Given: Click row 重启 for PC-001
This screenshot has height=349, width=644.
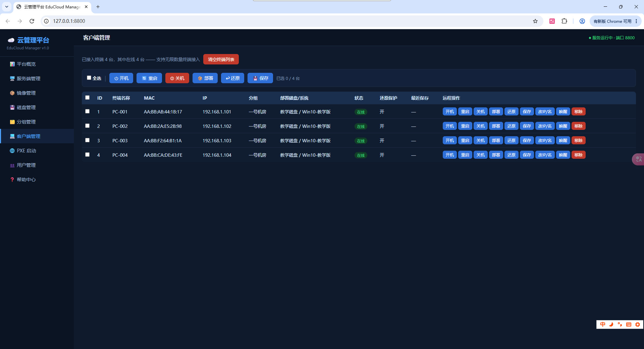Looking at the screenshot, I should pos(465,112).
